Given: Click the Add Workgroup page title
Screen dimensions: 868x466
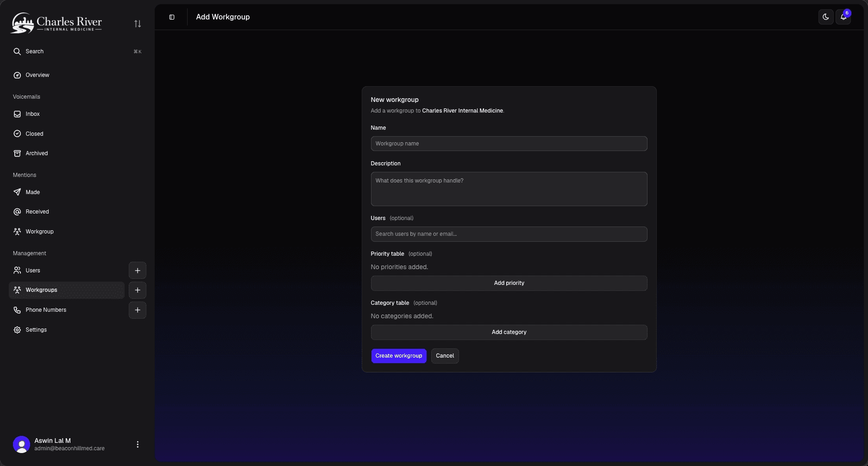Looking at the screenshot, I should click(223, 17).
